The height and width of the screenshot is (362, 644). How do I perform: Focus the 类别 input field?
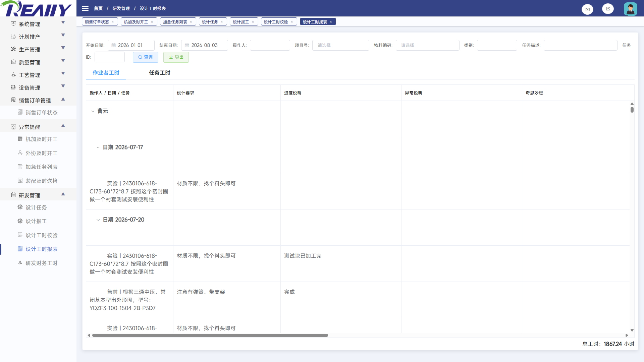pos(497,45)
